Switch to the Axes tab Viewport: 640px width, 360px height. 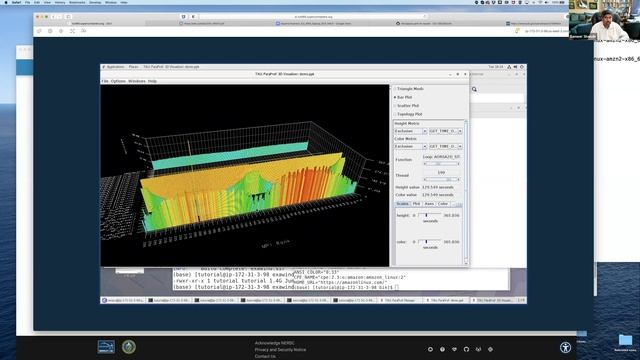click(x=429, y=204)
